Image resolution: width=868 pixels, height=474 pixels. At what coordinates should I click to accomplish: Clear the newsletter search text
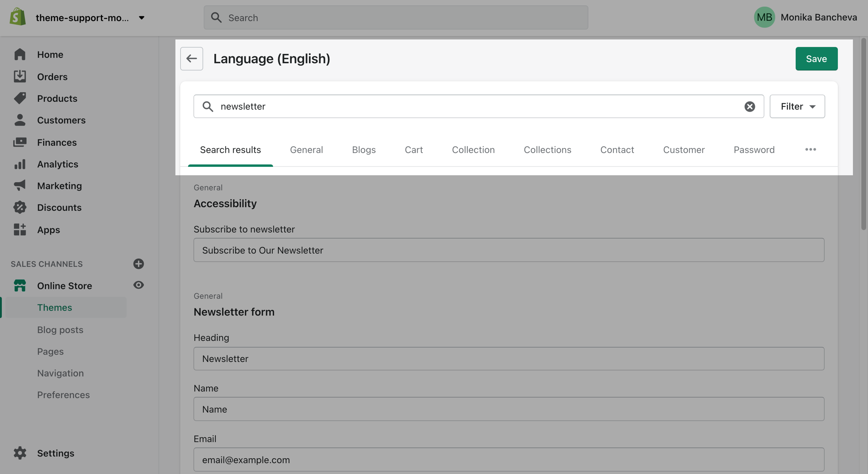click(749, 107)
